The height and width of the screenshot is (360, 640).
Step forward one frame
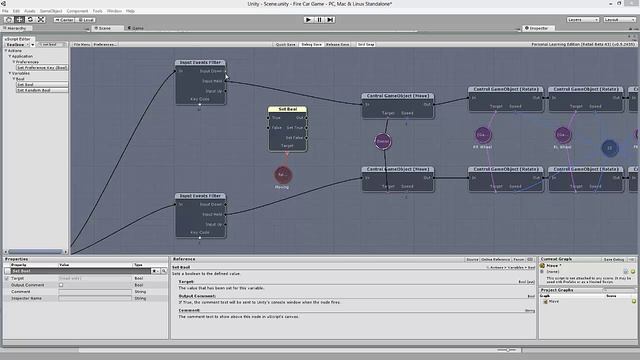tap(330, 20)
